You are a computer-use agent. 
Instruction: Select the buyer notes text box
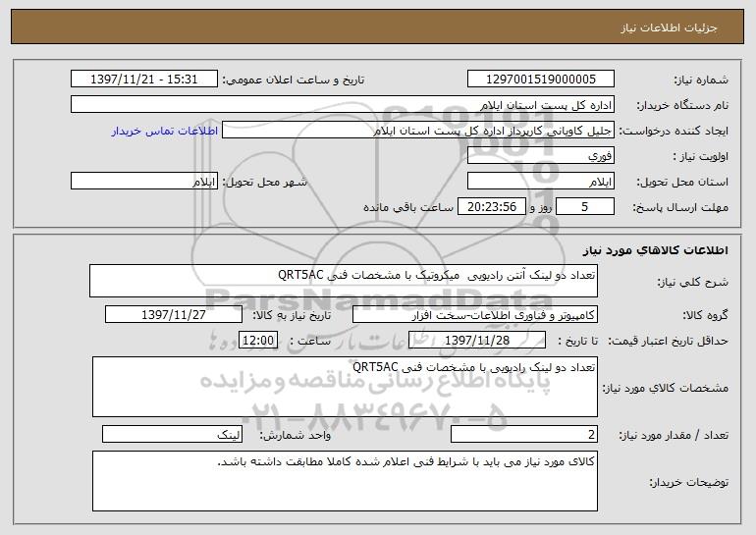345,481
